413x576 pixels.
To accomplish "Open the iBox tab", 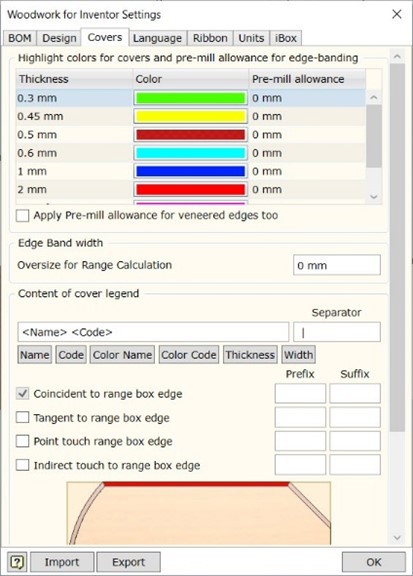I will (x=286, y=38).
